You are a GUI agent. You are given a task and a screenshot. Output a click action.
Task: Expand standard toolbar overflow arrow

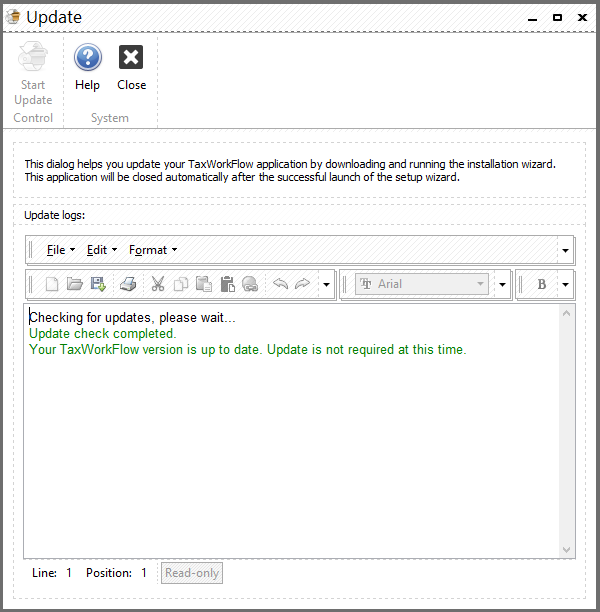click(x=326, y=285)
